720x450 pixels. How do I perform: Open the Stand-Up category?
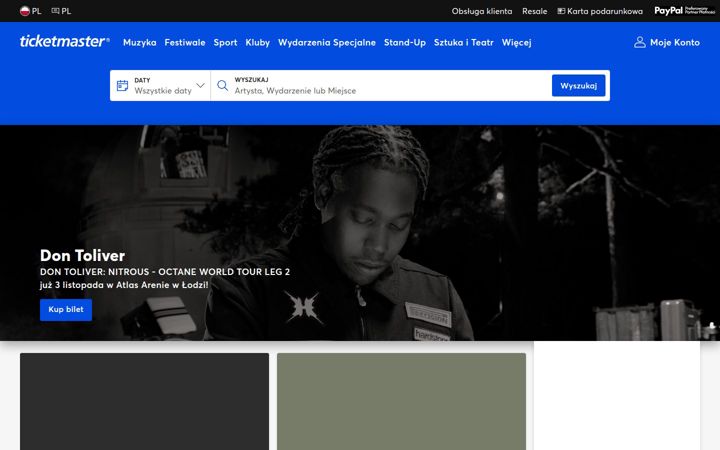tap(405, 42)
